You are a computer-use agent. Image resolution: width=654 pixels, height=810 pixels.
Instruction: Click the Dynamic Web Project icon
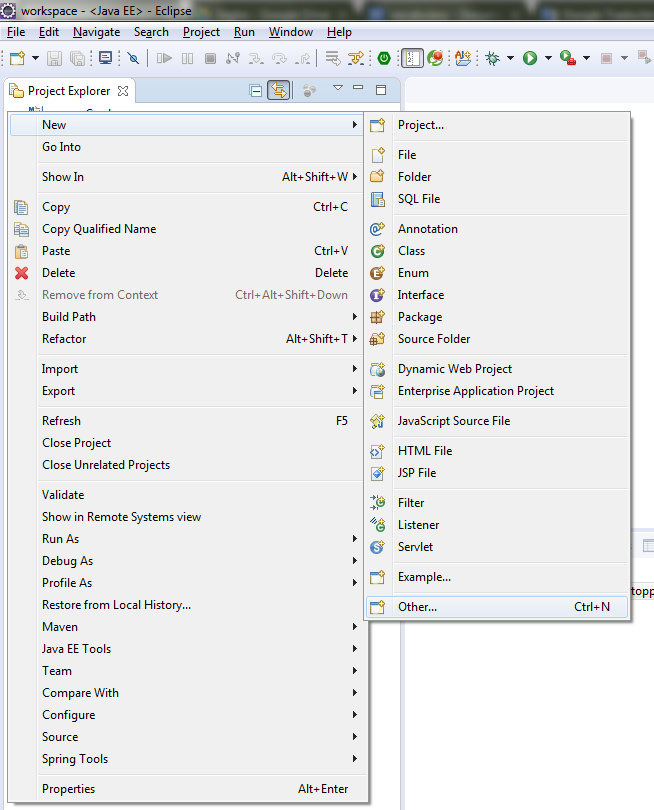[378, 369]
